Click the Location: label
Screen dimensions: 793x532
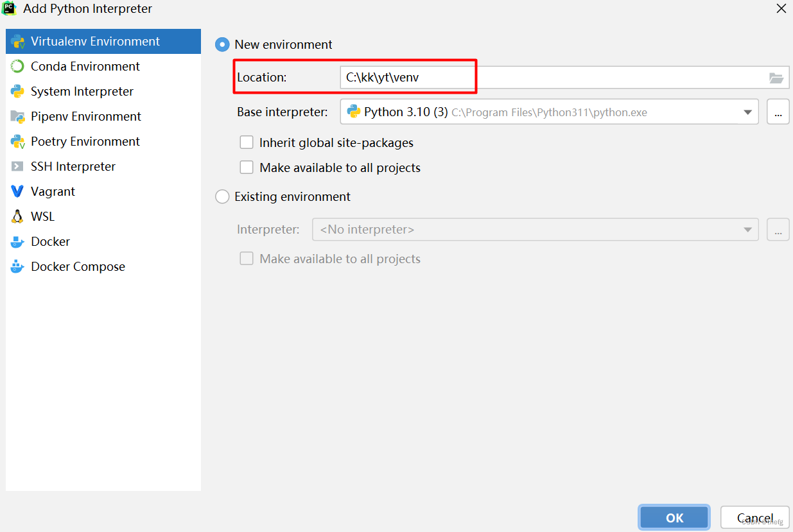(261, 78)
